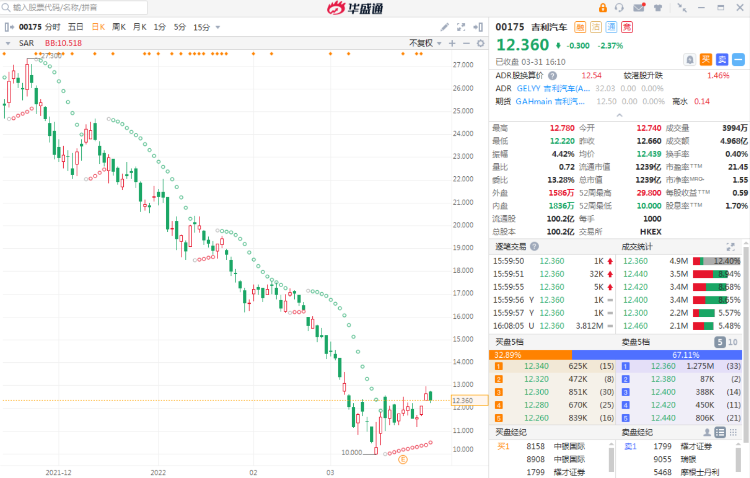Select the 1分 chart tab
The width and height of the screenshot is (750, 478).
click(x=159, y=27)
